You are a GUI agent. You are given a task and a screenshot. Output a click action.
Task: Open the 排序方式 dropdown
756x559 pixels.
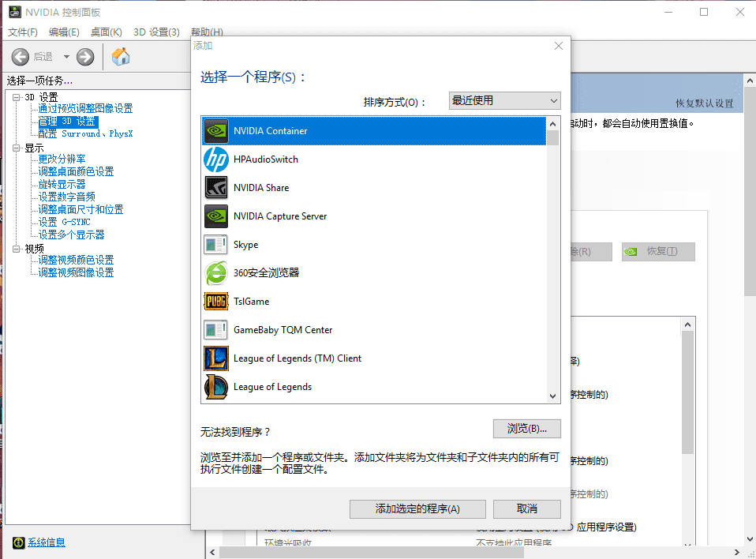[x=503, y=100]
